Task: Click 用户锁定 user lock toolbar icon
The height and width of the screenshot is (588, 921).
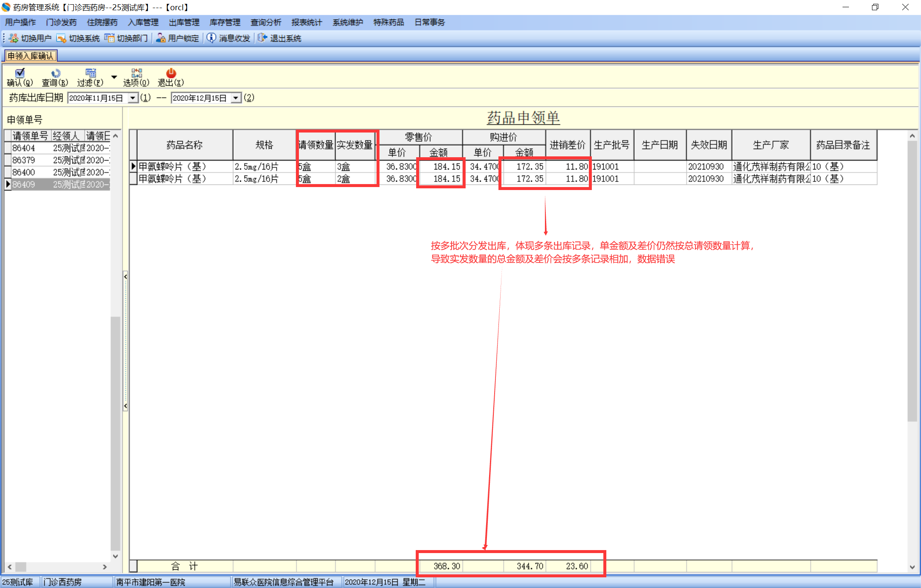Action: pyautogui.click(x=161, y=38)
